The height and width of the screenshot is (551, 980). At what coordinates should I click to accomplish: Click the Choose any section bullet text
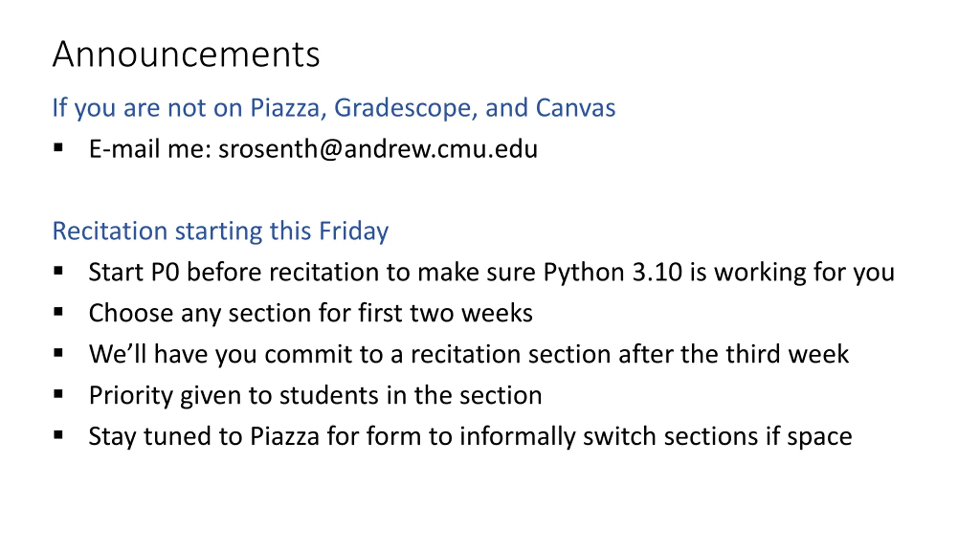coord(310,313)
